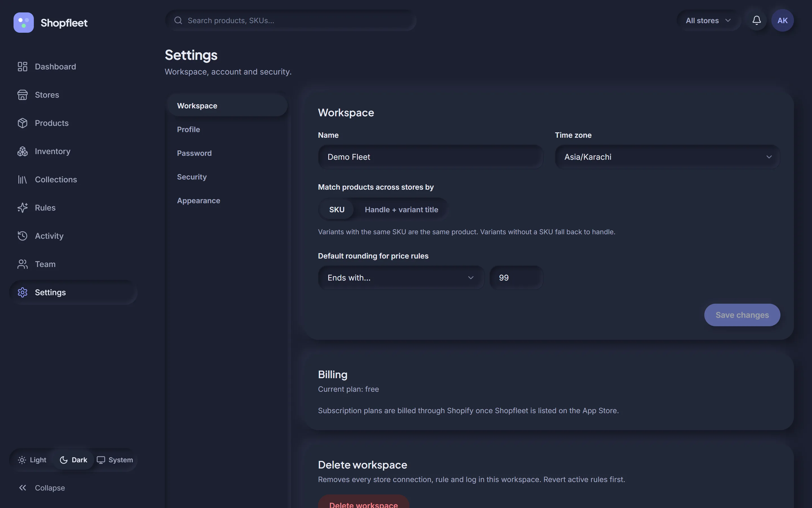812x508 pixels.
Task: Open Collections in the sidebar
Action: (73, 179)
